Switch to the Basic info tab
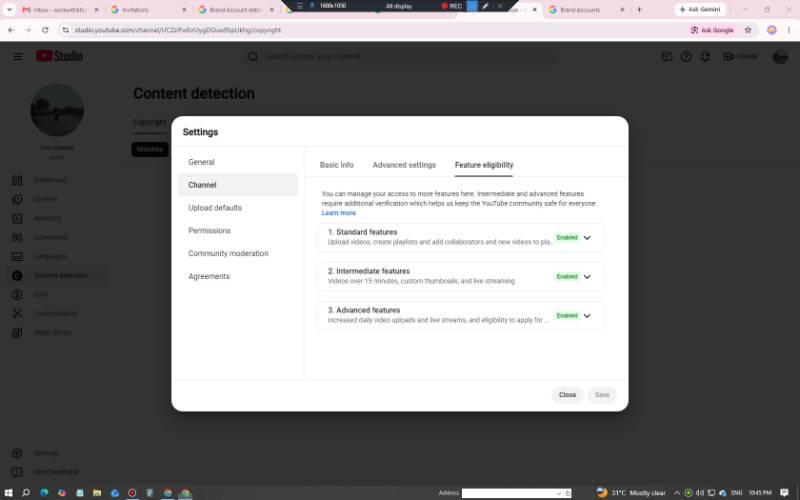This screenshot has height=500, width=800. 337,165
